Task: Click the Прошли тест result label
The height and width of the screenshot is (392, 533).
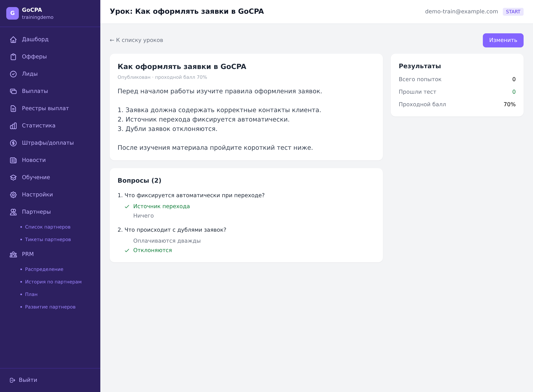Action: pos(417,92)
